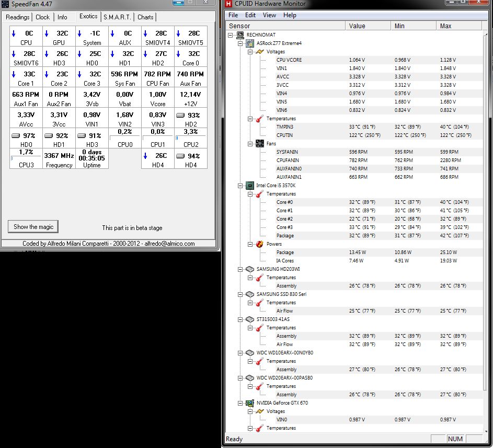Click the SpeedFan title bar app icon
Screen dimensions: 493x448
pos(5,4)
